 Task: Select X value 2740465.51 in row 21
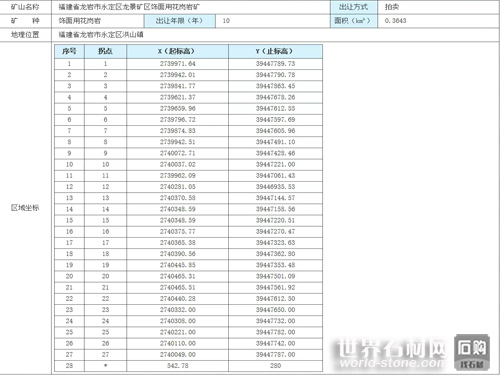tap(178, 287)
